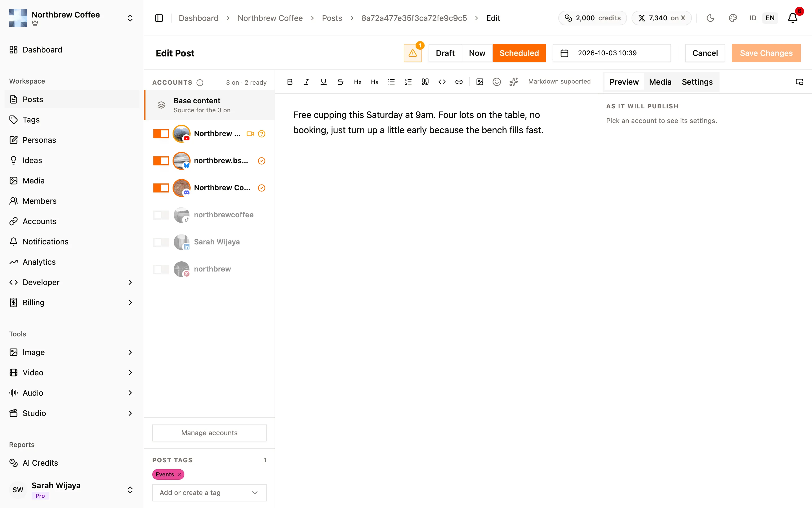Expand the Studio tools section

71,413
